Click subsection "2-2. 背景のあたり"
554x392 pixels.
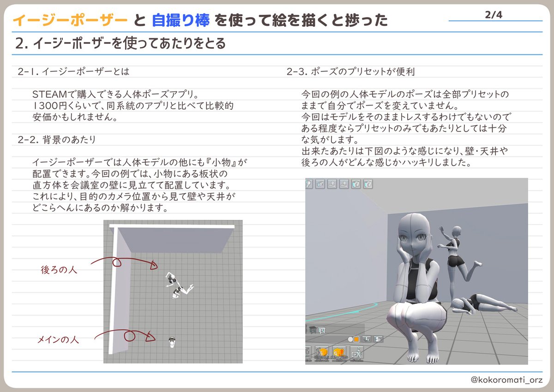(x=57, y=140)
